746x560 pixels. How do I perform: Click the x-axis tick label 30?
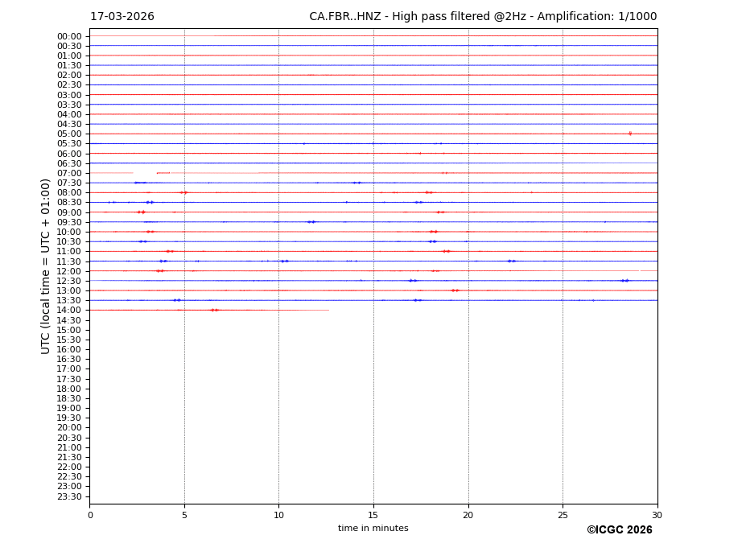[657, 515]
